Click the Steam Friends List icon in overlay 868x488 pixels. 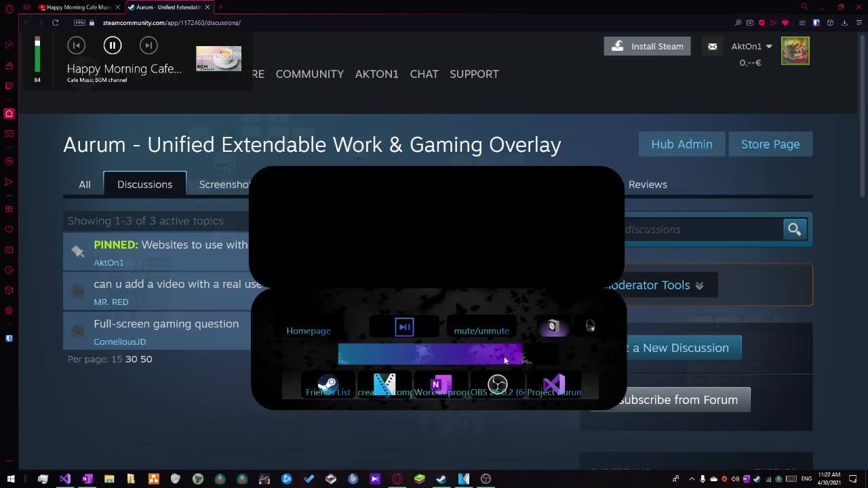pyautogui.click(x=328, y=385)
